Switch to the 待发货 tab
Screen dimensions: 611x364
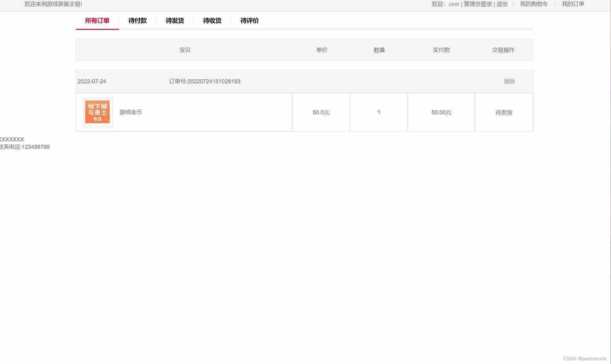coord(175,21)
